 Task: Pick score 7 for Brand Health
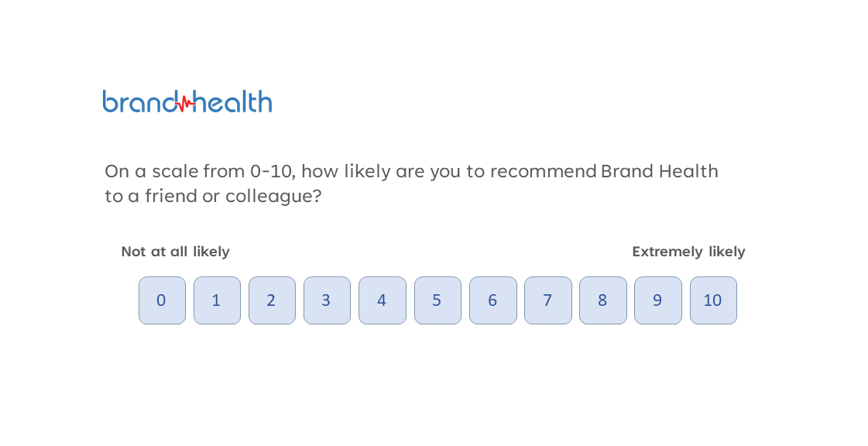tap(547, 300)
